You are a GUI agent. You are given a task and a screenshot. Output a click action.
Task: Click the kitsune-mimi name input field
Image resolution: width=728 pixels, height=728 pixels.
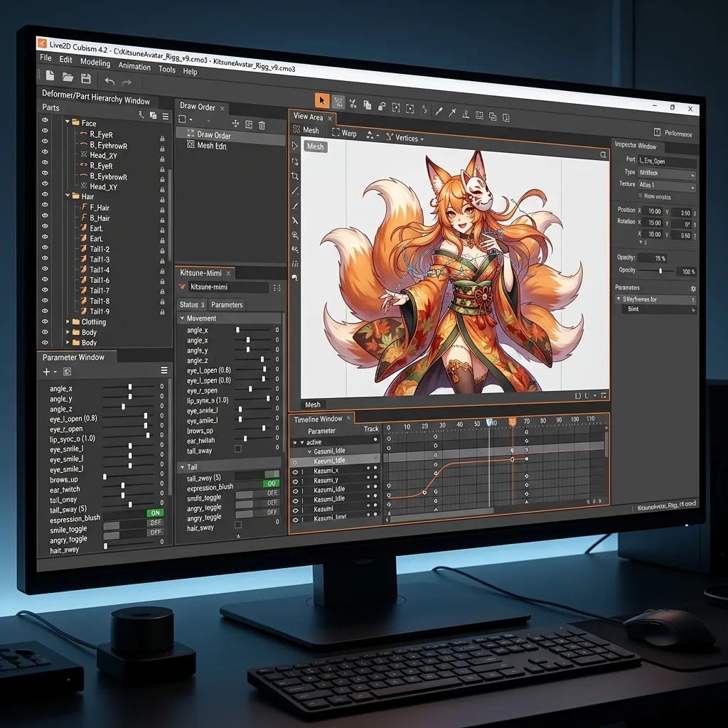click(229, 287)
